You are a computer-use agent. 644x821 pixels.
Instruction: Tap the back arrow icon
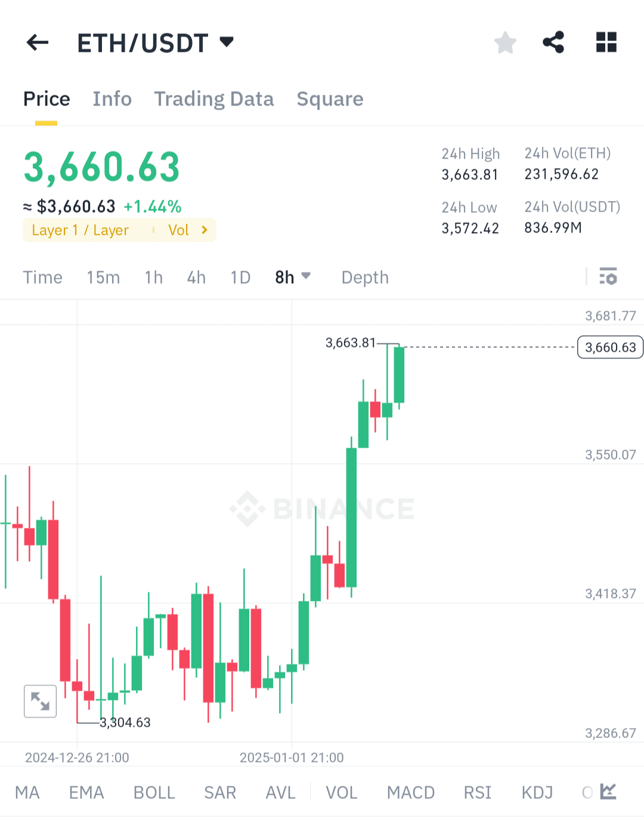[38, 42]
